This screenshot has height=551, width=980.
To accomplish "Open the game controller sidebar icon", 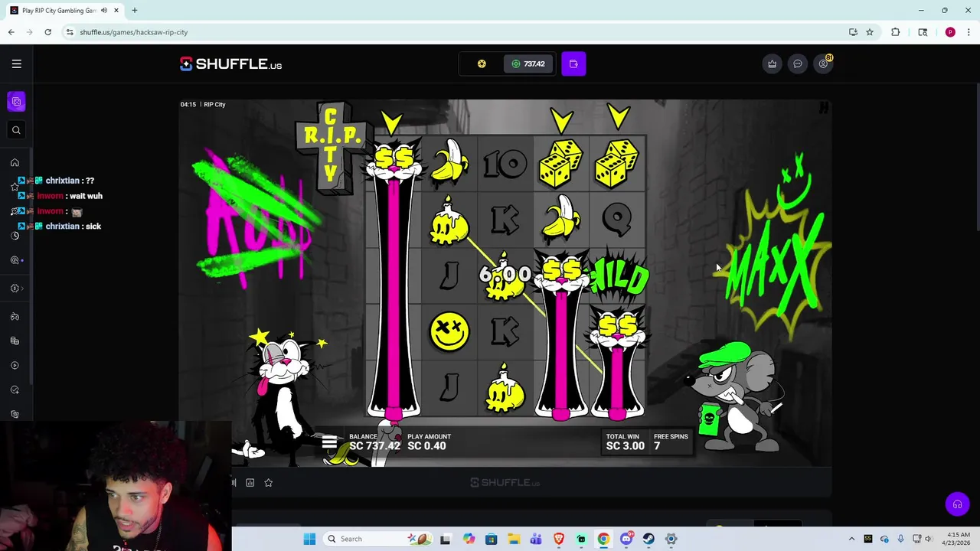I will 15,316.
